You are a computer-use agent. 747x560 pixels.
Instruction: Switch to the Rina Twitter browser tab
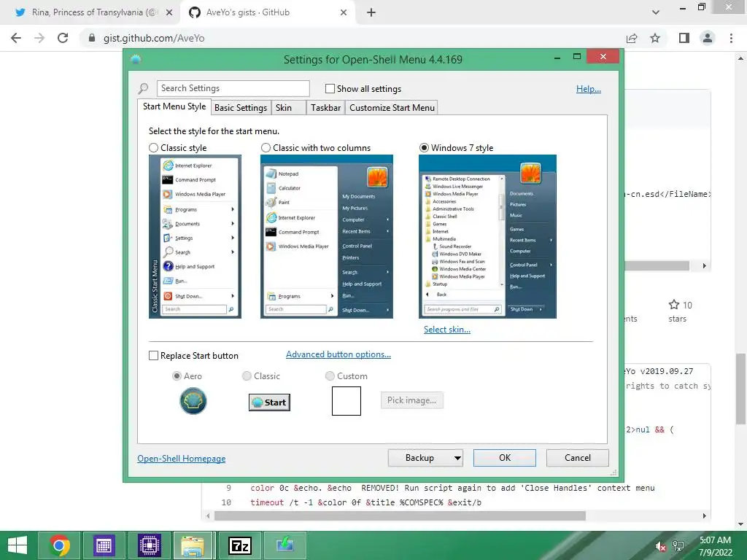(90, 12)
